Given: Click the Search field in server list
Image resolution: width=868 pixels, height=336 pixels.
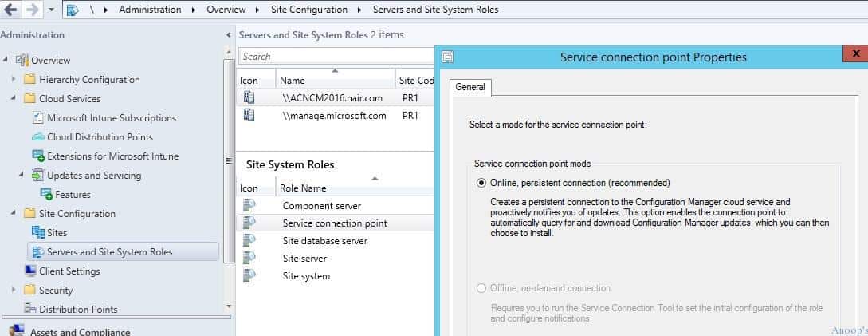Looking at the screenshot, I should coord(336,57).
